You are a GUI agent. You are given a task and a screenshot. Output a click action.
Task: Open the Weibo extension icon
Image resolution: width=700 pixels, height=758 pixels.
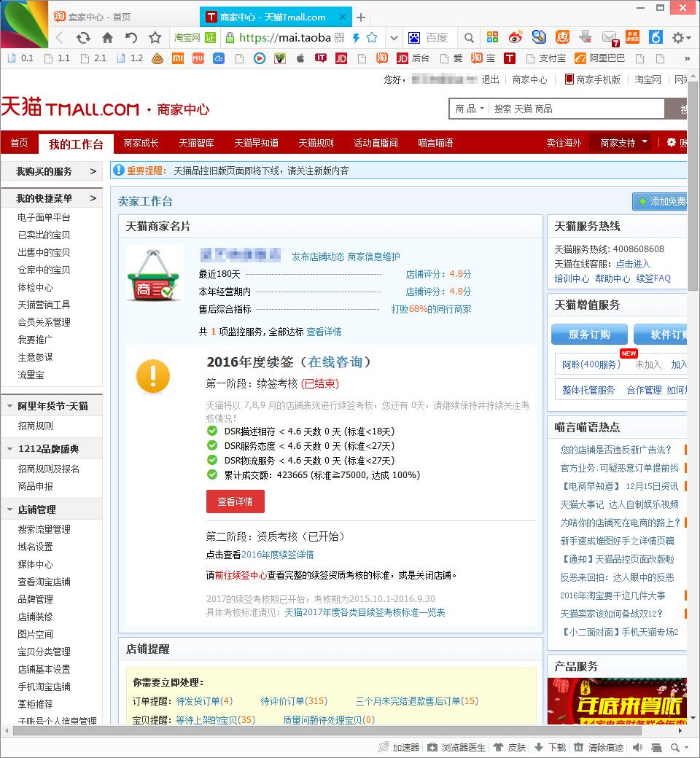pyautogui.click(x=516, y=37)
